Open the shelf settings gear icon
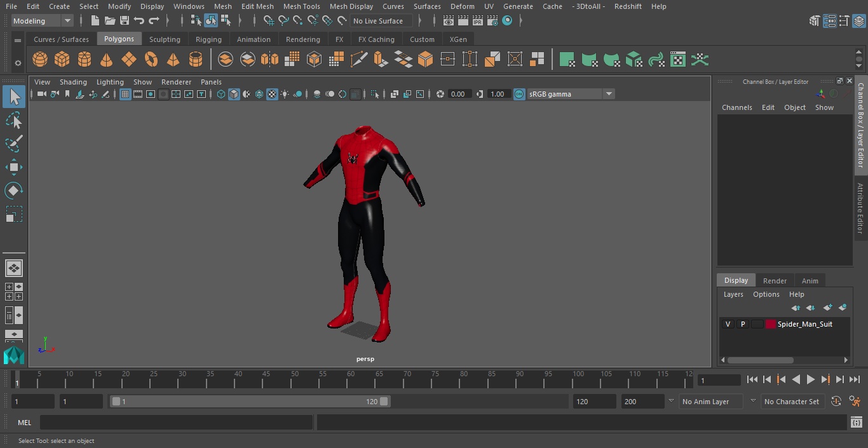The height and width of the screenshot is (448, 868). (x=18, y=63)
